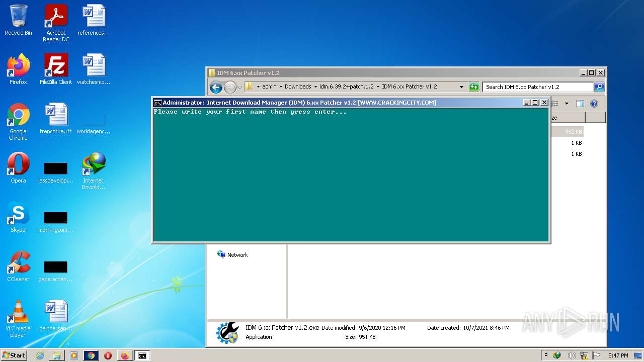Expand the Downloads breadcrumb dropdown arrow
The image size is (644, 362).
pos(315,86)
